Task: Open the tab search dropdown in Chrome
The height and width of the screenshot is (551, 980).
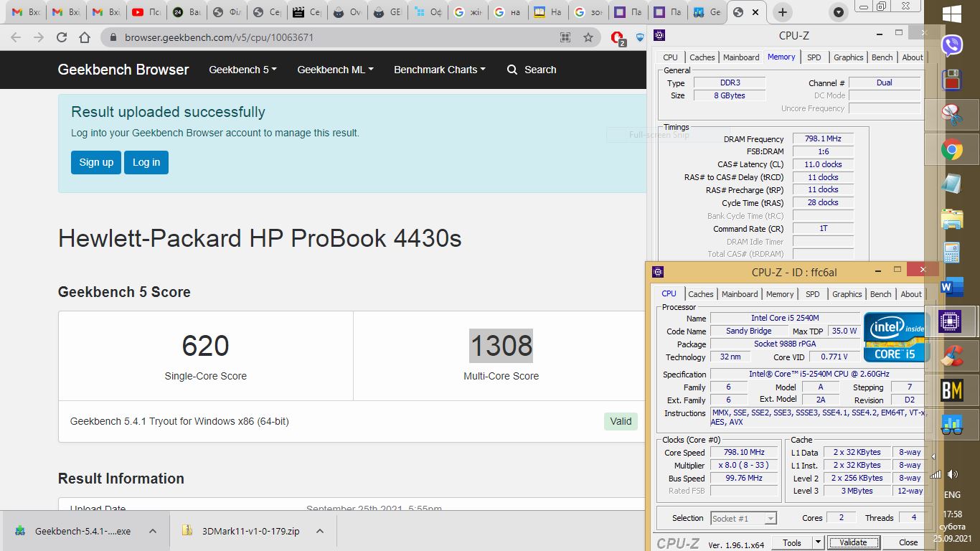Action: pyautogui.click(x=838, y=12)
